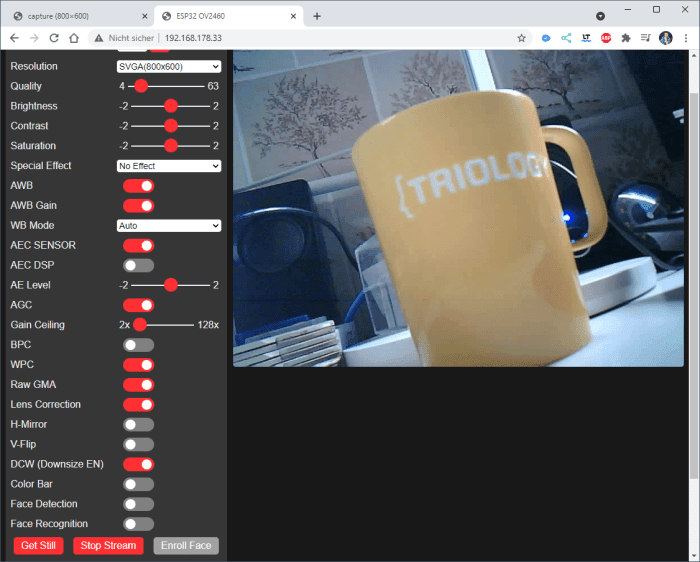Open the Extensions puzzle icon
This screenshot has height=562, width=700.
point(626,38)
